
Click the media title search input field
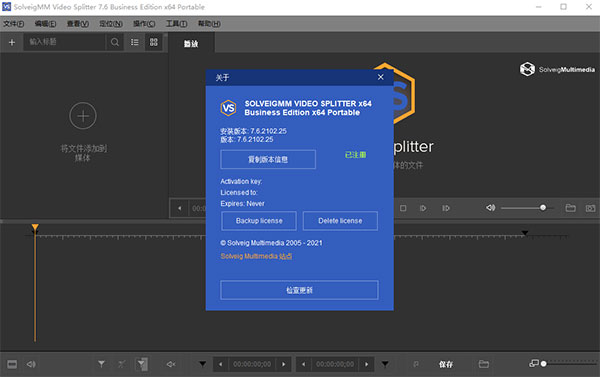[x=64, y=42]
